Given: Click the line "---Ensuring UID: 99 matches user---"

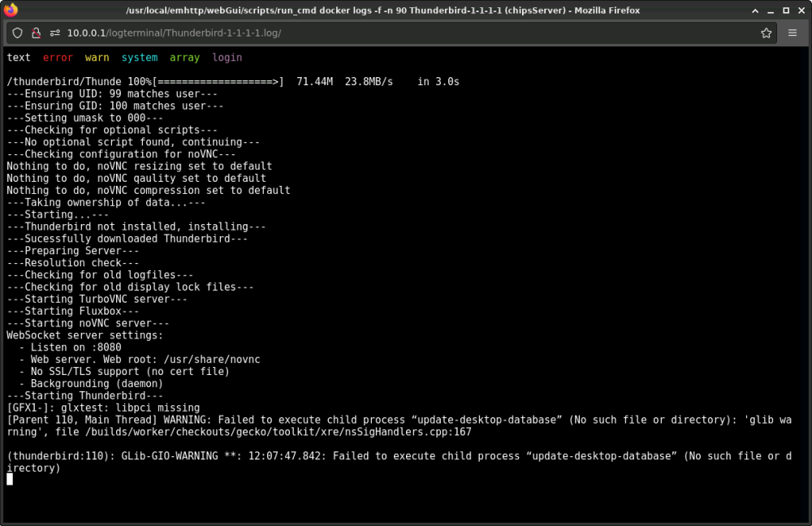Looking at the screenshot, I should (112, 93).
